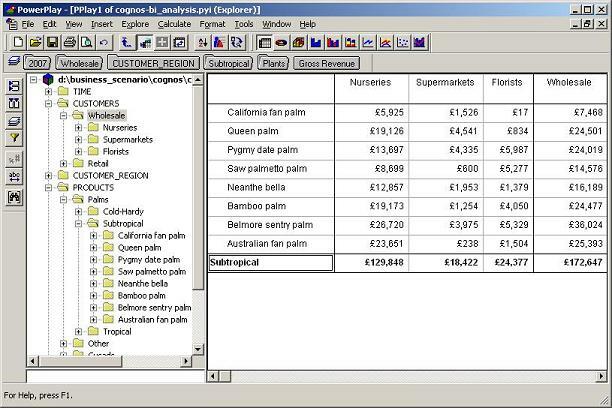This screenshot has width=612, height=408.
Task: Click the Wholesale dimension line folder
Action: coord(79,63)
